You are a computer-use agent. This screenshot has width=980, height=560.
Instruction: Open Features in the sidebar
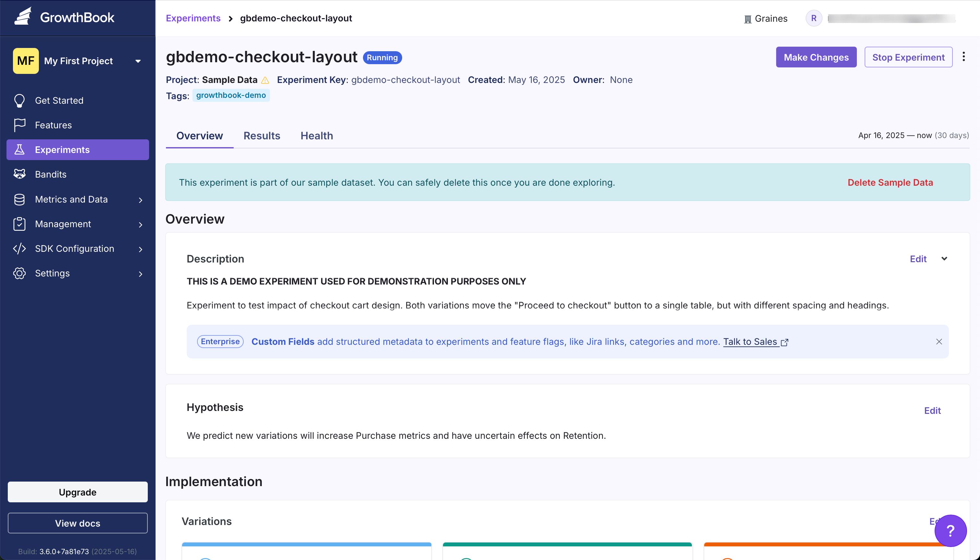78,125
